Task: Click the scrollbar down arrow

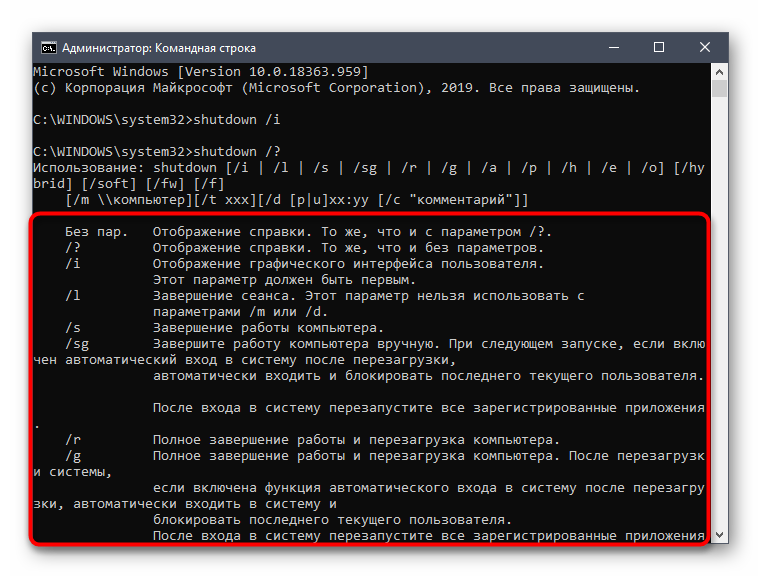Action: click(719, 535)
